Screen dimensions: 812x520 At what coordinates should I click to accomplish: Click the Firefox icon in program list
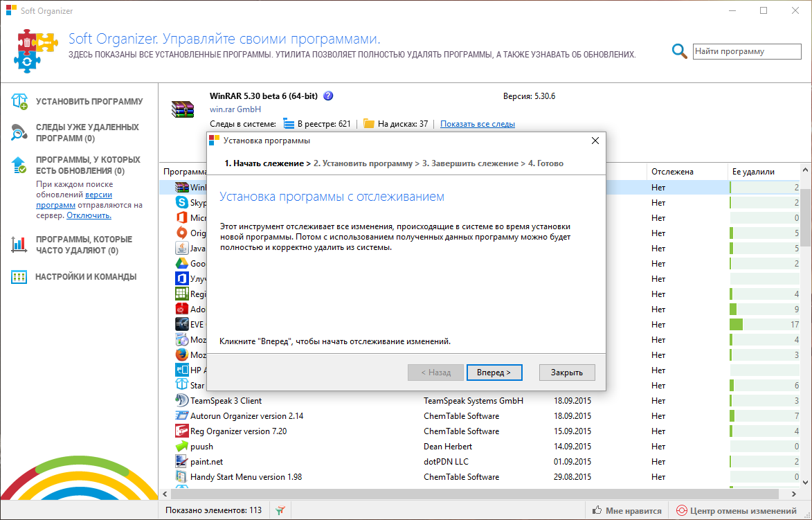click(x=182, y=355)
